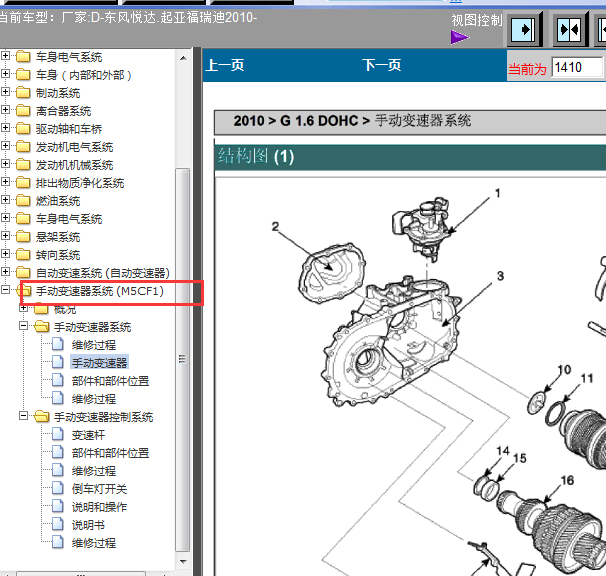Image resolution: width=606 pixels, height=576 pixels.
Task: Open 倒车灯开关 document
Action: (99, 489)
